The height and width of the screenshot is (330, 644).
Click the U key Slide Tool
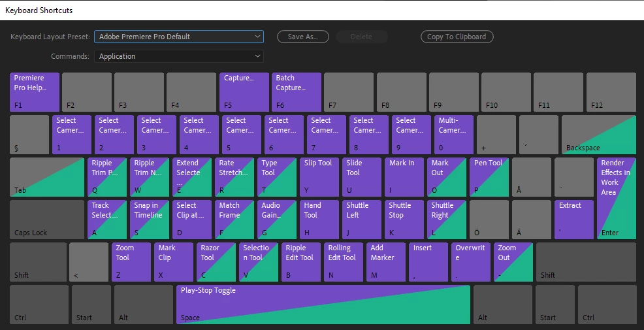pos(362,177)
